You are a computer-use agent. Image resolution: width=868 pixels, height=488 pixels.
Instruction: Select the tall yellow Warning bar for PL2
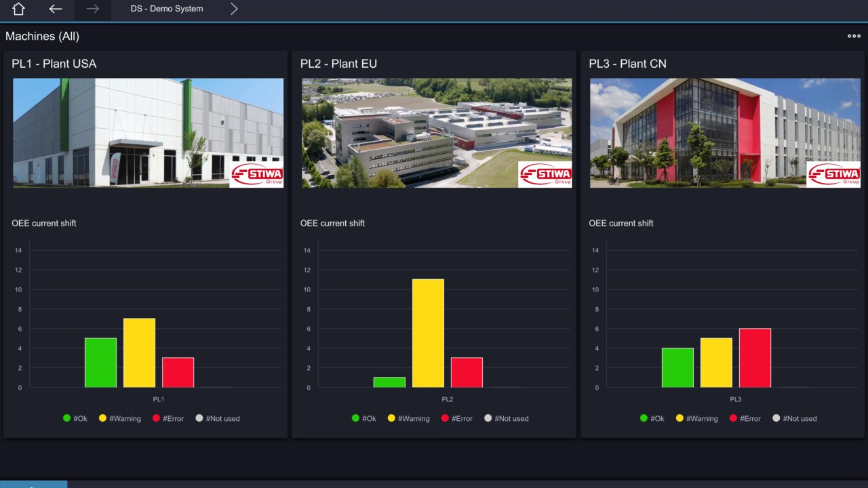(428, 333)
